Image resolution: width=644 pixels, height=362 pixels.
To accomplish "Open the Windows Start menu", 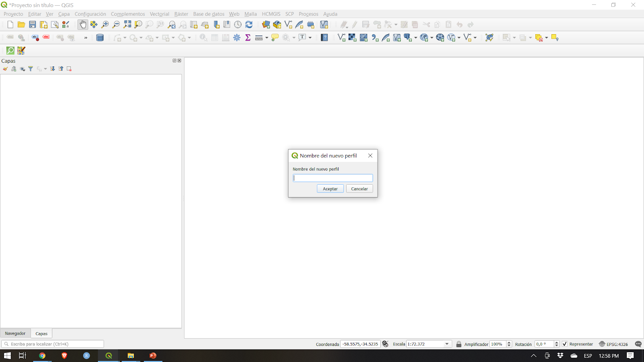I will point(7,356).
